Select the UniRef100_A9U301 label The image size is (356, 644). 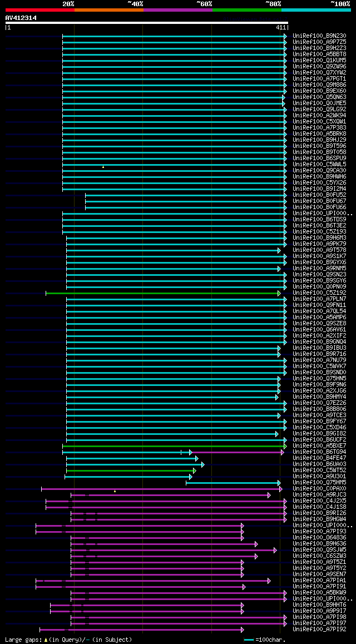click(319, 477)
